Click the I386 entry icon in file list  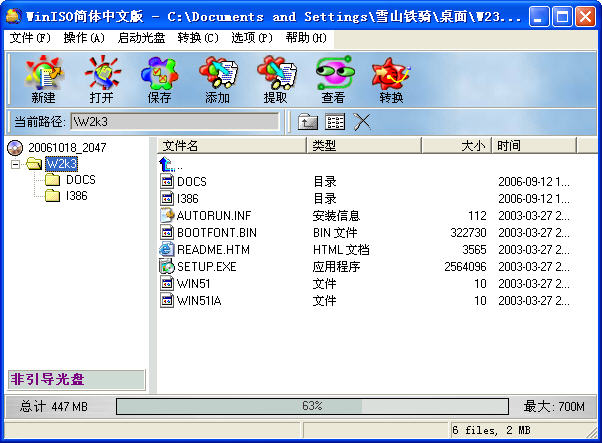point(167,198)
